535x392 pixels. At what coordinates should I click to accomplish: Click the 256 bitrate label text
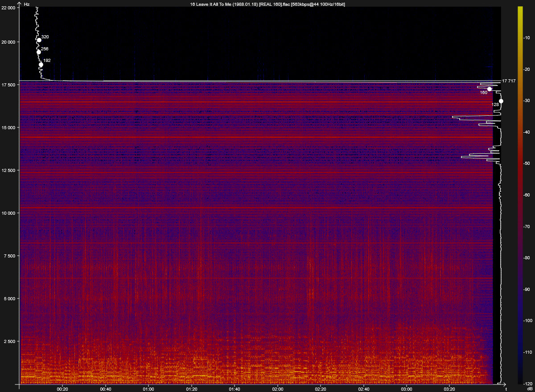pos(45,49)
